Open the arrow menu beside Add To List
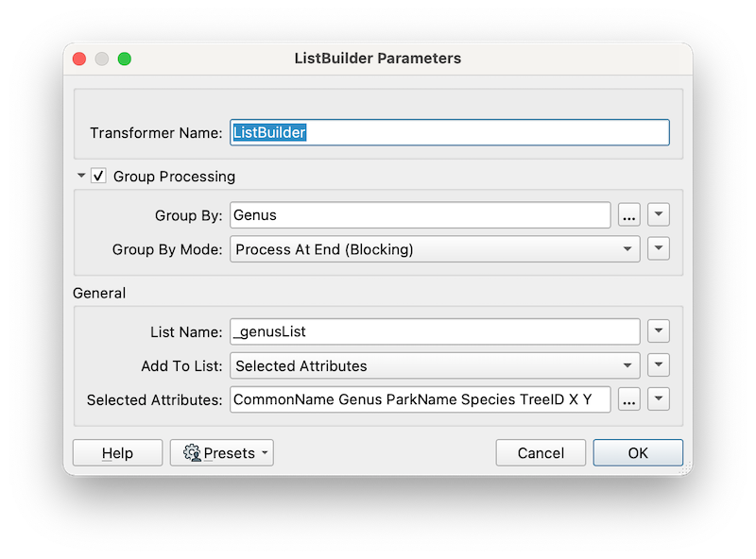The height and width of the screenshot is (559, 756). coord(658,365)
